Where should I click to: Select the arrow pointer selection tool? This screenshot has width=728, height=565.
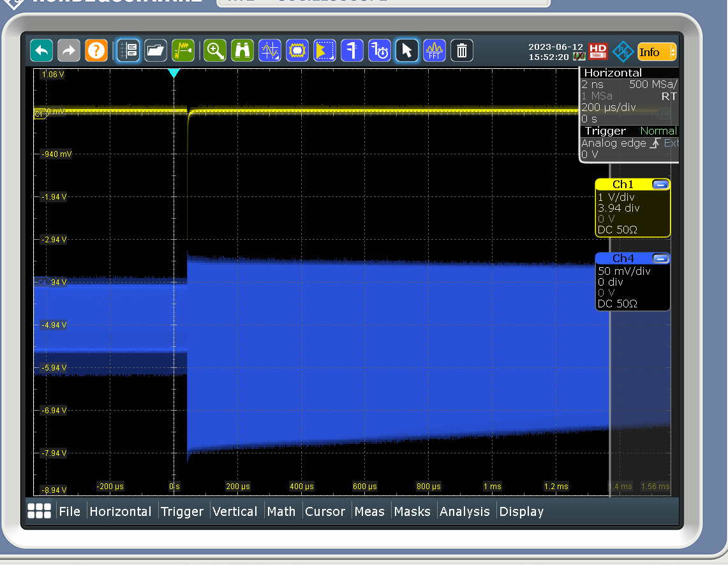pyautogui.click(x=407, y=50)
